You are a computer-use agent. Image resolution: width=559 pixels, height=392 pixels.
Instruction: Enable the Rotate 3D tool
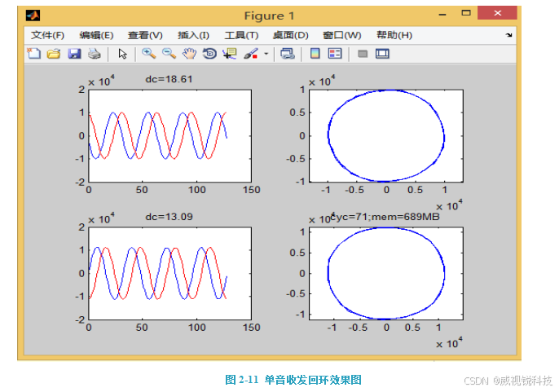click(x=209, y=54)
